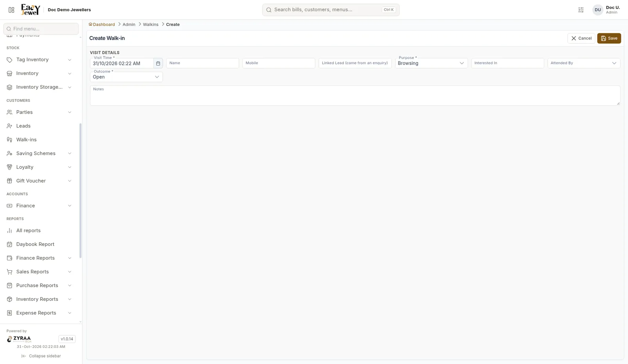Image resolution: width=628 pixels, height=364 pixels.
Task: Open the Attended By dropdown
Action: (x=584, y=63)
